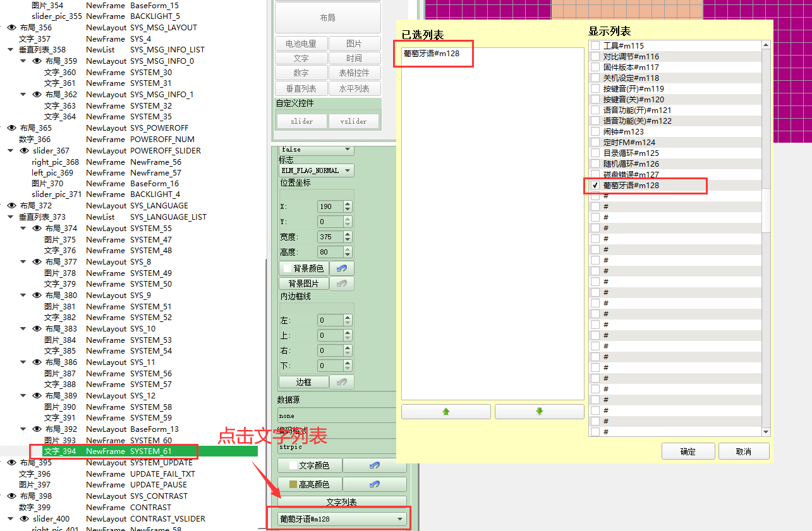Toggle eye icon for 布局_372 SYS_LANGUAGE

click(x=11, y=206)
